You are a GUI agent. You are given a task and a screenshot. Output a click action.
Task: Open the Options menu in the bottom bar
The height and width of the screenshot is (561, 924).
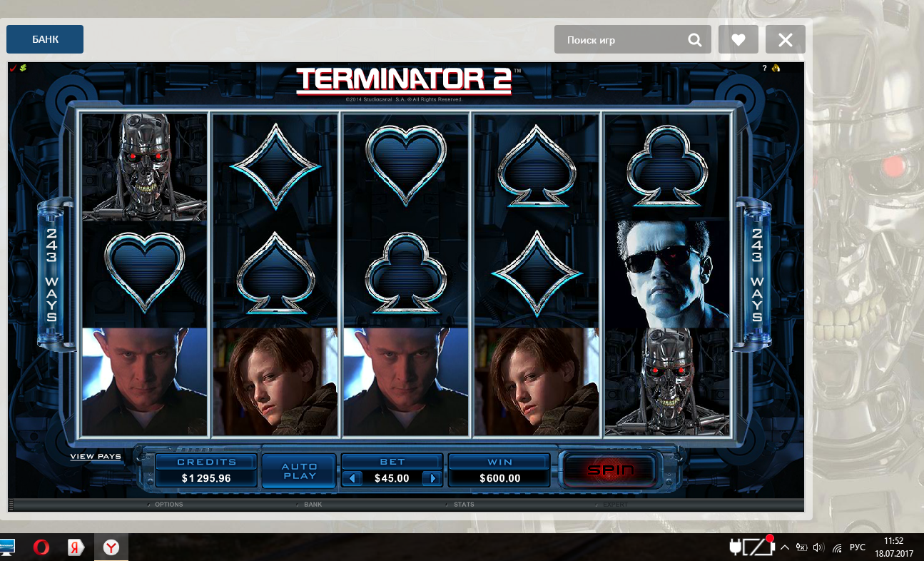168,505
